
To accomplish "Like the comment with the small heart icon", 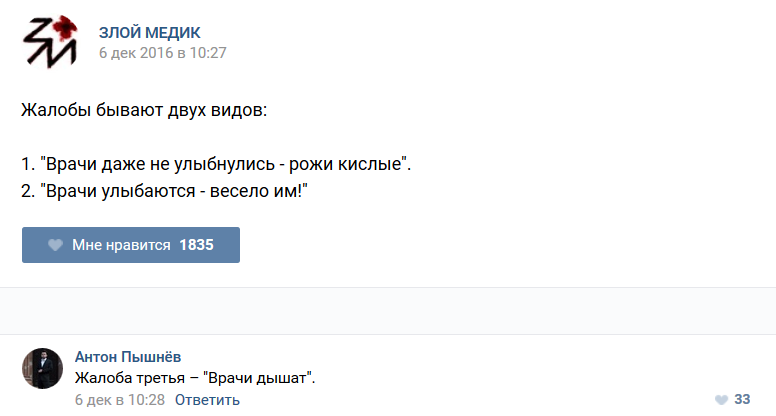I will (721, 400).
